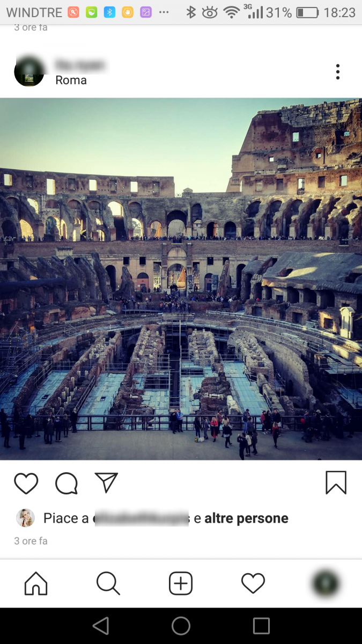Viewport: 362px width, 644px height.
Task: Open the post author's profile picture
Action: (x=29, y=71)
